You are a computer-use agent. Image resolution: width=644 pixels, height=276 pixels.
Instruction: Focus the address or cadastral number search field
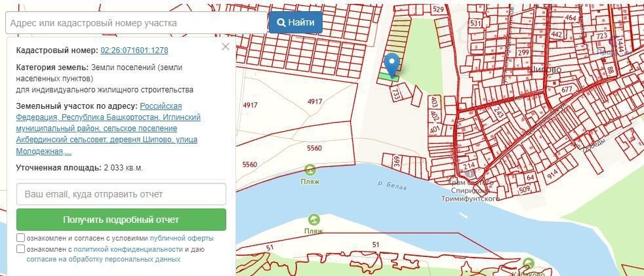(136, 22)
